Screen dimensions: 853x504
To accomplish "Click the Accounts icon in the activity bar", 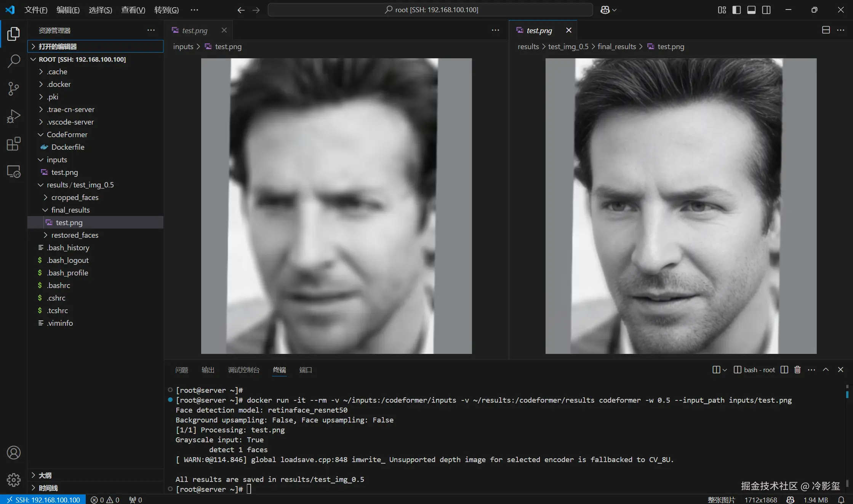I will pyautogui.click(x=14, y=452).
